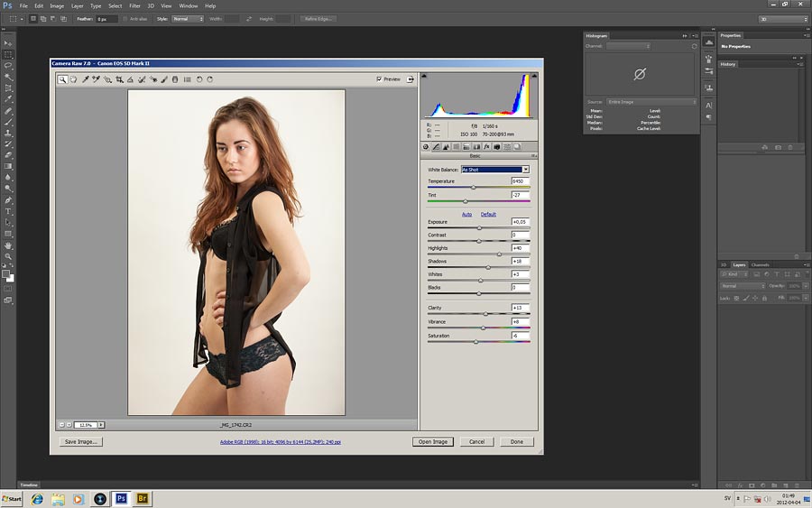The width and height of the screenshot is (812, 508).
Task: Select the Hand tool in Camera Raw
Action: (73, 79)
